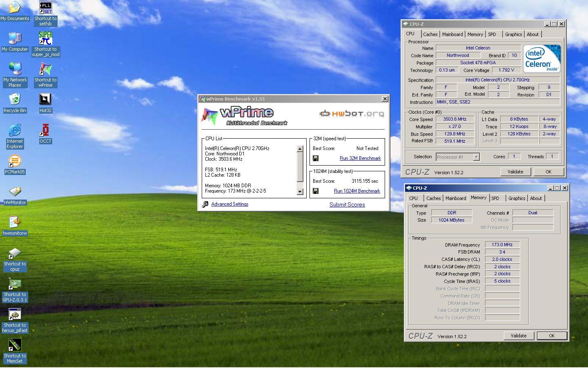Click the save icon beside 32M benchmark
Screen dimensions: 588x368
pyautogui.click(x=316, y=158)
